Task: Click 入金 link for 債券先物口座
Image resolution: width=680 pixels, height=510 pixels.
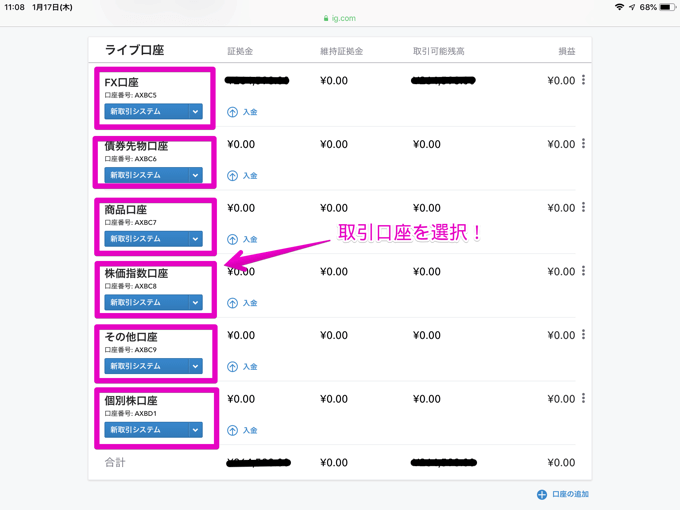Action: tap(250, 176)
